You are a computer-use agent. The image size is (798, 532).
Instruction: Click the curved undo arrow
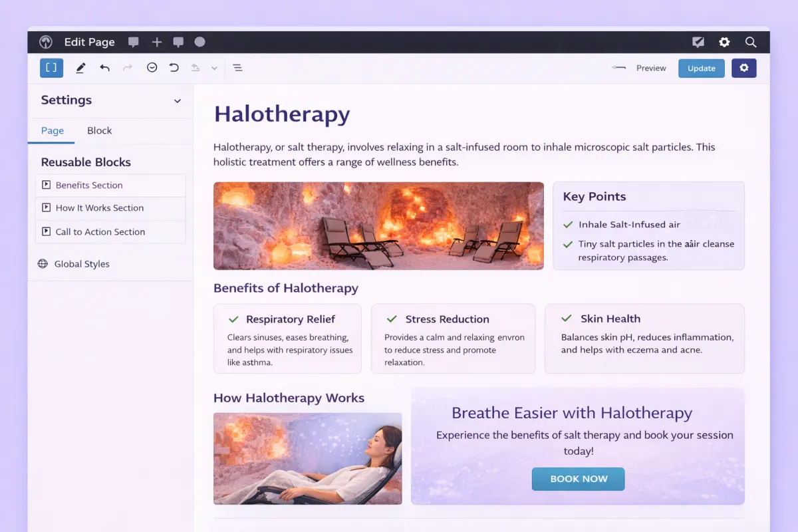coord(104,68)
